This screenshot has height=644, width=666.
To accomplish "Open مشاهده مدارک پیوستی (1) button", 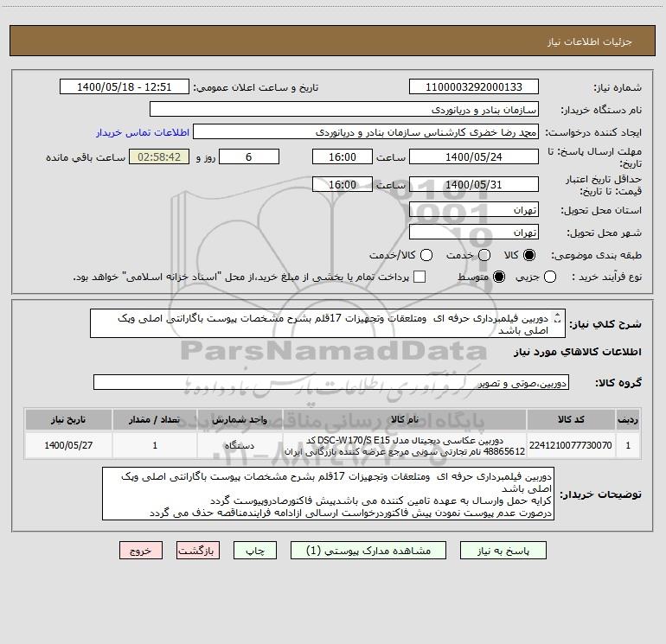I will click(368, 551).
